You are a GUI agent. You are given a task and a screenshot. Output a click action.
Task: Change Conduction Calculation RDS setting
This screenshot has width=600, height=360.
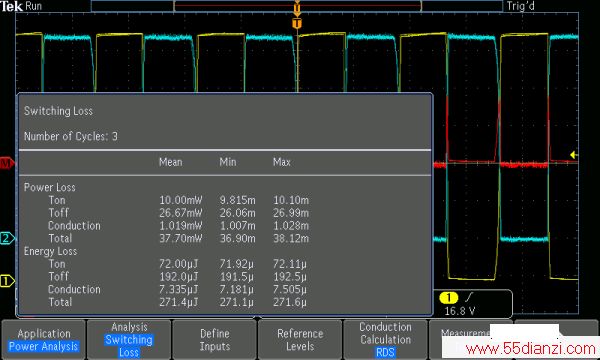[385, 340]
